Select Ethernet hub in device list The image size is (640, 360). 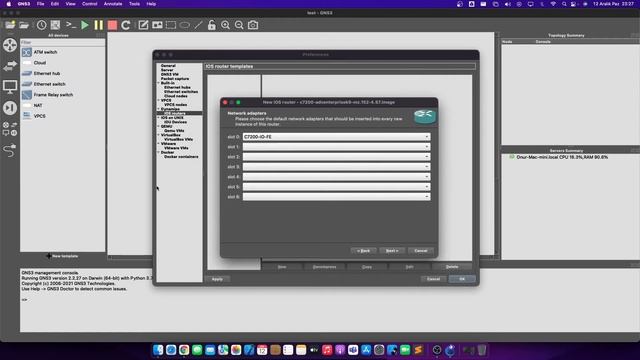coord(47,73)
